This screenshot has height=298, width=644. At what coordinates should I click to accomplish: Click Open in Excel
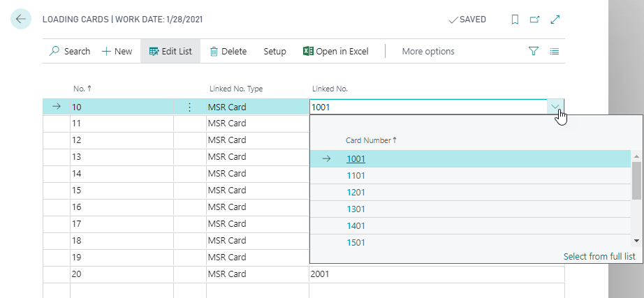335,51
